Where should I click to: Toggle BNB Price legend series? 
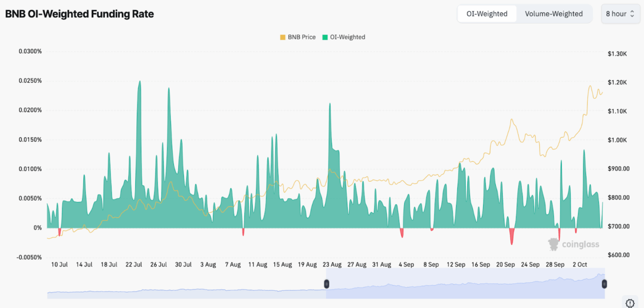[298, 37]
